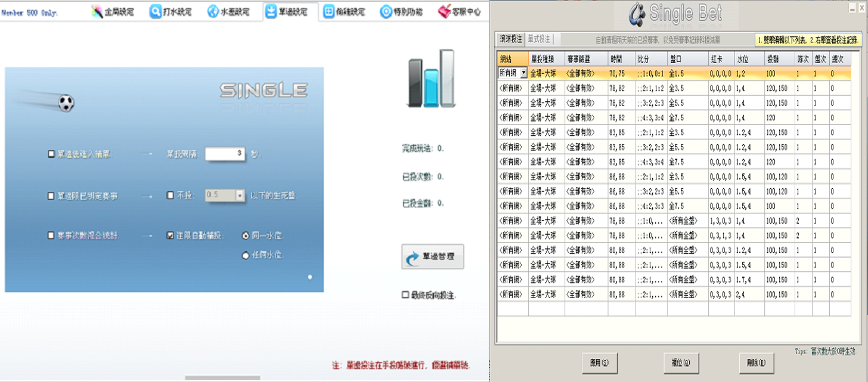
Task: Select the handicap cell 全1.5
Action: (x=688, y=73)
